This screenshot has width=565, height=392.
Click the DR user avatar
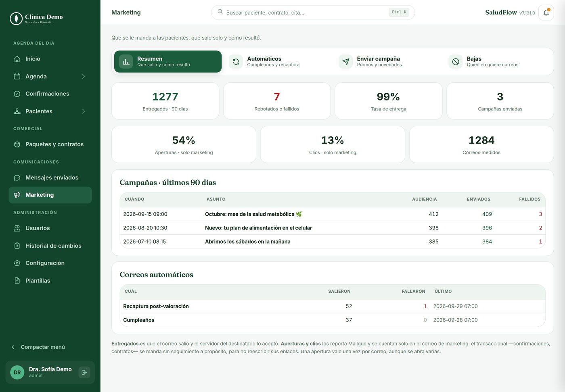click(17, 372)
